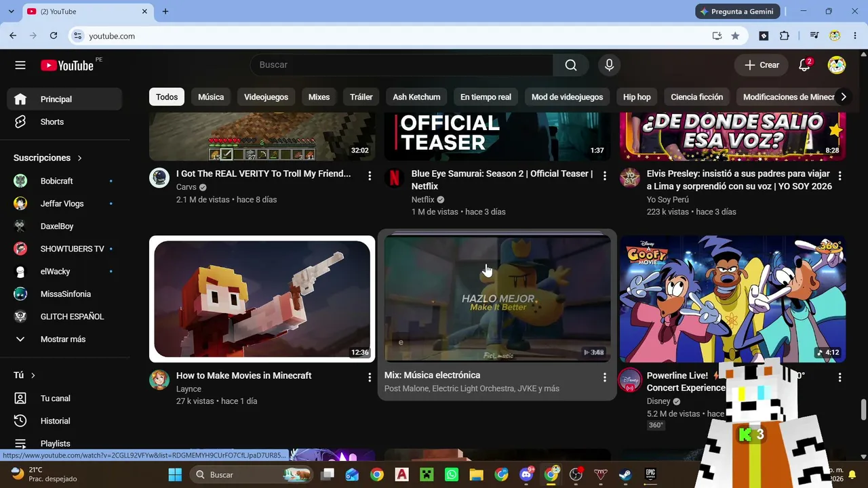This screenshot has height=488, width=868.
Task: Start voice search with the microphone
Action: (x=609, y=65)
